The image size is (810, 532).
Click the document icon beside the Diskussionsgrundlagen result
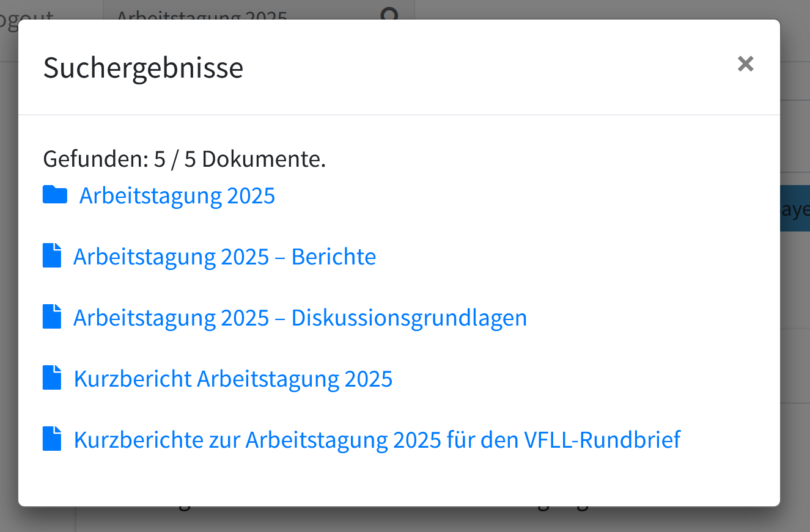pyautogui.click(x=53, y=316)
